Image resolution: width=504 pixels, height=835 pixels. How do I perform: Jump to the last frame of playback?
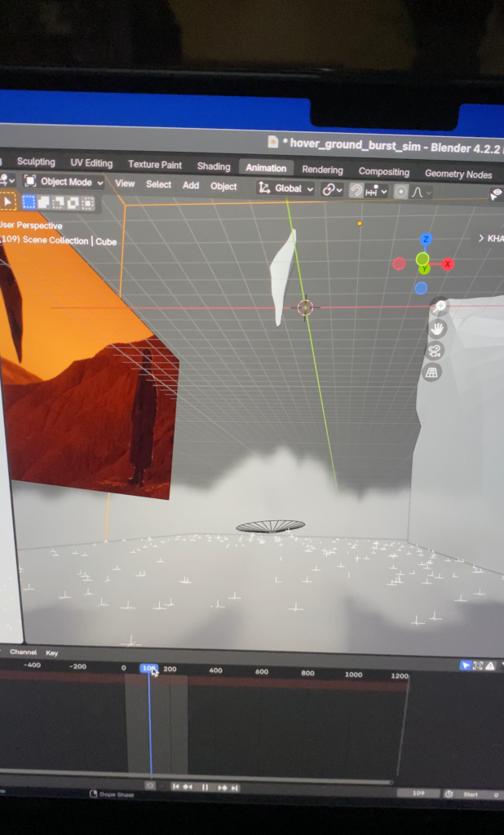(x=235, y=788)
